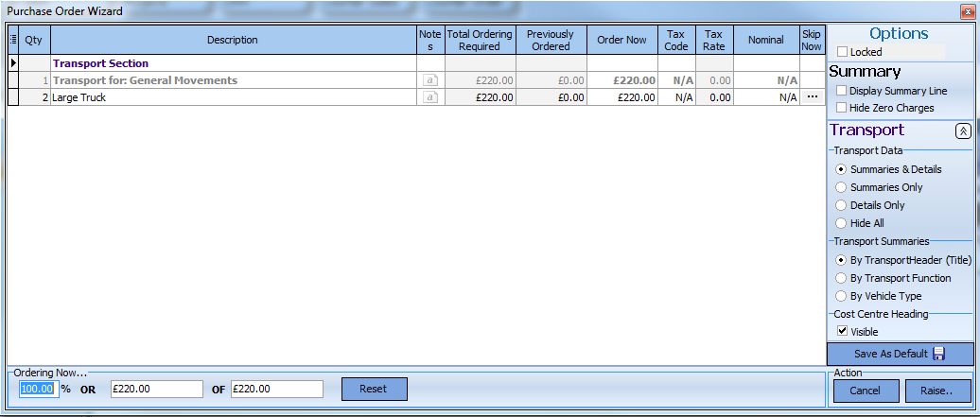
Task: Tick the Display Summary Line checkbox
Action: (842, 91)
